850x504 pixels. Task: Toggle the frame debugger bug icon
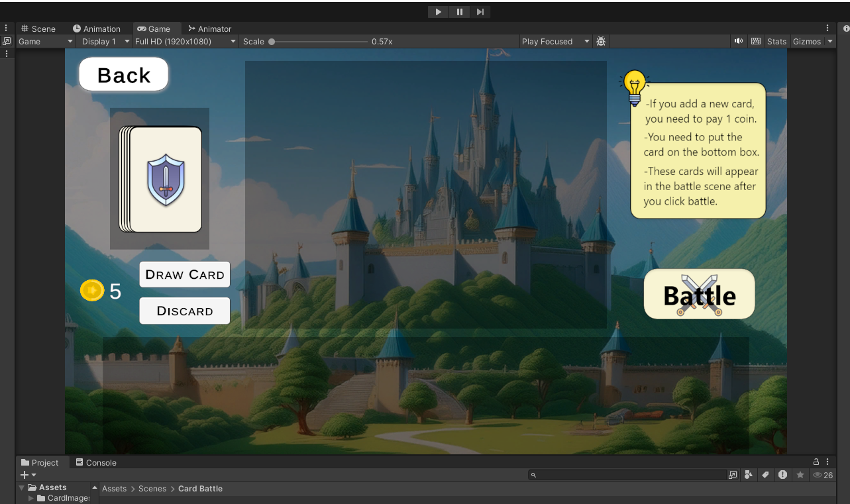(601, 41)
